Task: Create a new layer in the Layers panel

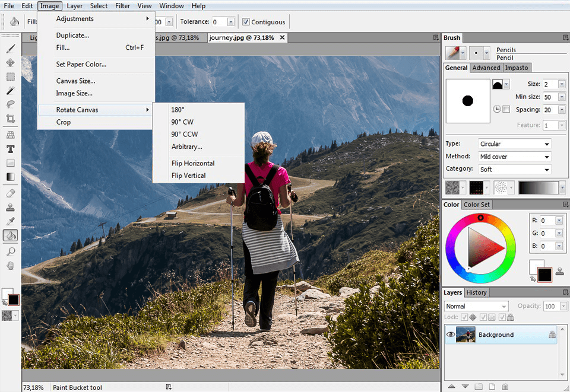Action: click(x=492, y=386)
